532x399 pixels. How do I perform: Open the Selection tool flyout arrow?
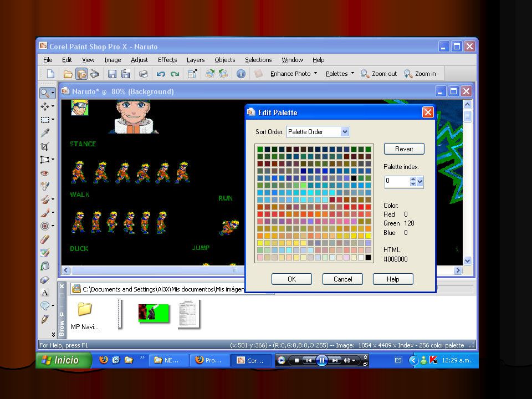point(53,120)
